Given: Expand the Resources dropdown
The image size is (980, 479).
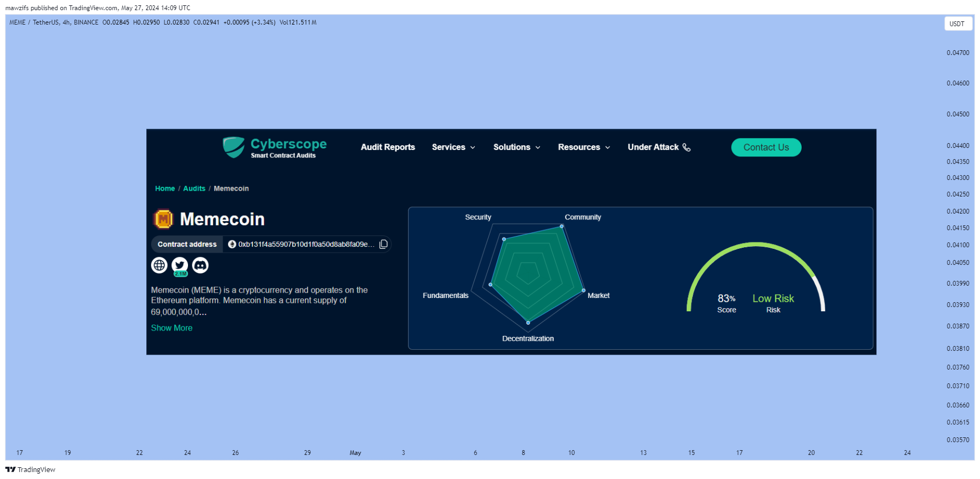Looking at the screenshot, I should pos(584,147).
